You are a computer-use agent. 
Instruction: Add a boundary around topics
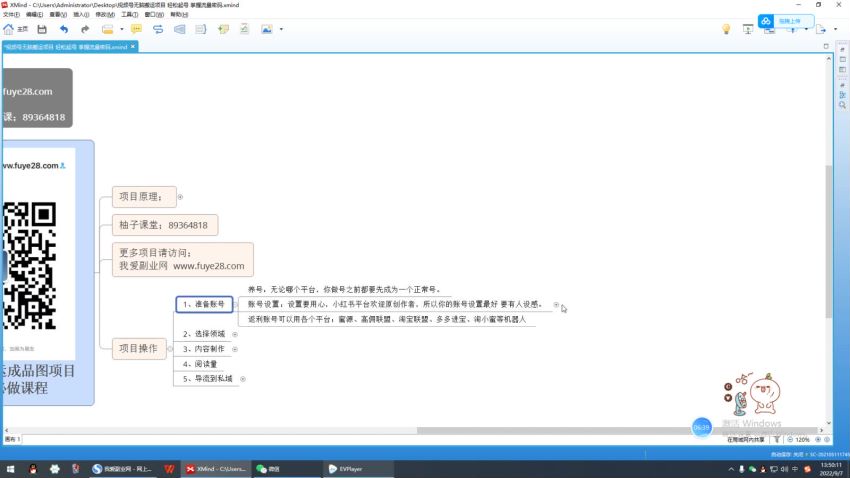[x=179, y=29]
